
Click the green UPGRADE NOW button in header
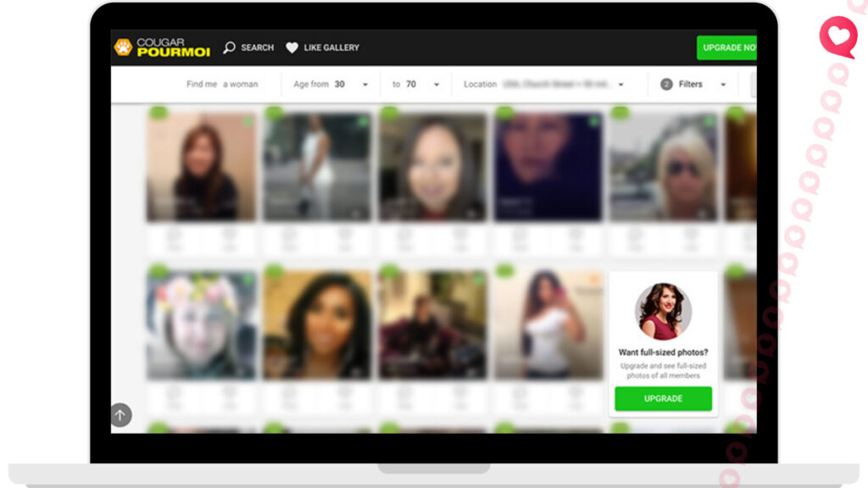pyautogui.click(x=727, y=47)
